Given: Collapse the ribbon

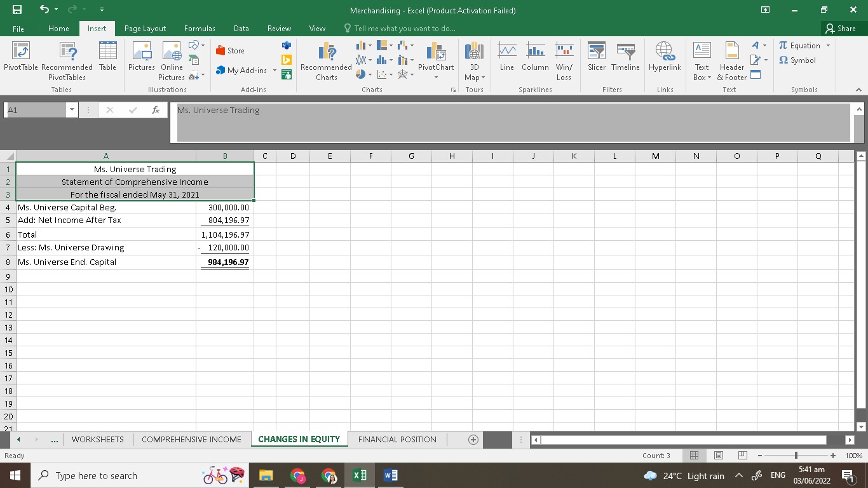Looking at the screenshot, I should click(x=858, y=90).
